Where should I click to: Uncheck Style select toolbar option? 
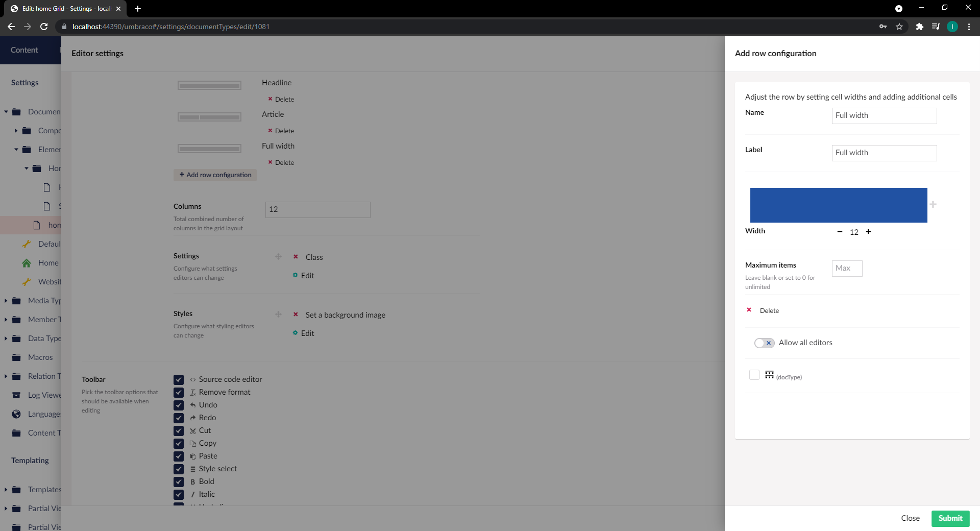point(179,469)
